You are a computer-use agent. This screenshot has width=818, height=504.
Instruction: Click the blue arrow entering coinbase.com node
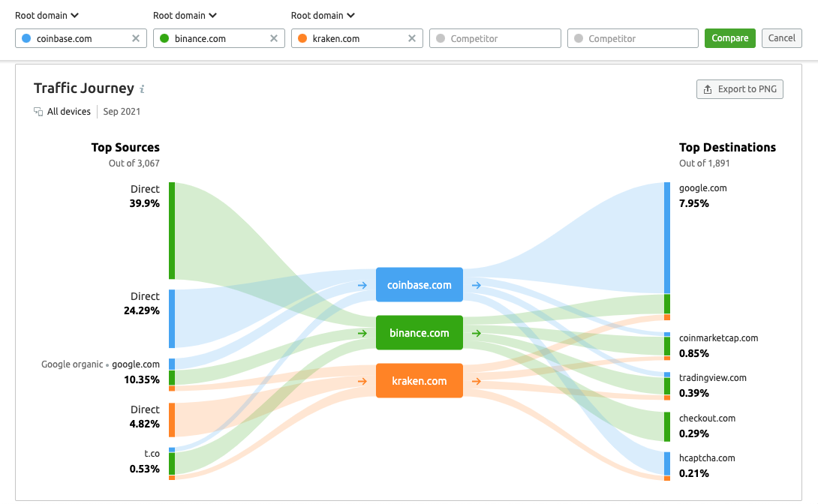click(x=362, y=285)
